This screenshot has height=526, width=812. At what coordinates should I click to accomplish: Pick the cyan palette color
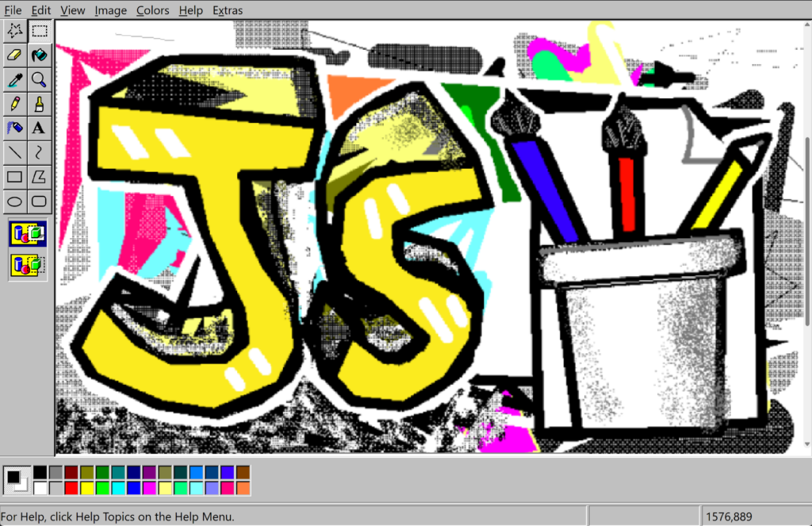click(x=118, y=488)
